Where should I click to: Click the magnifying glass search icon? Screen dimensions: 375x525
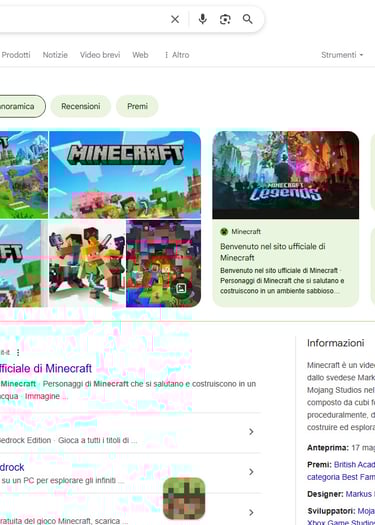[247, 19]
